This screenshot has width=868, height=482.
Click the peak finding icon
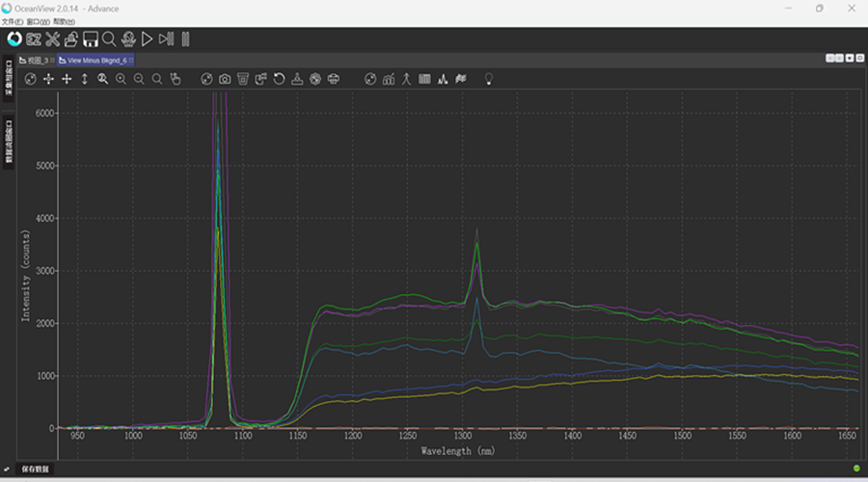click(443, 79)
